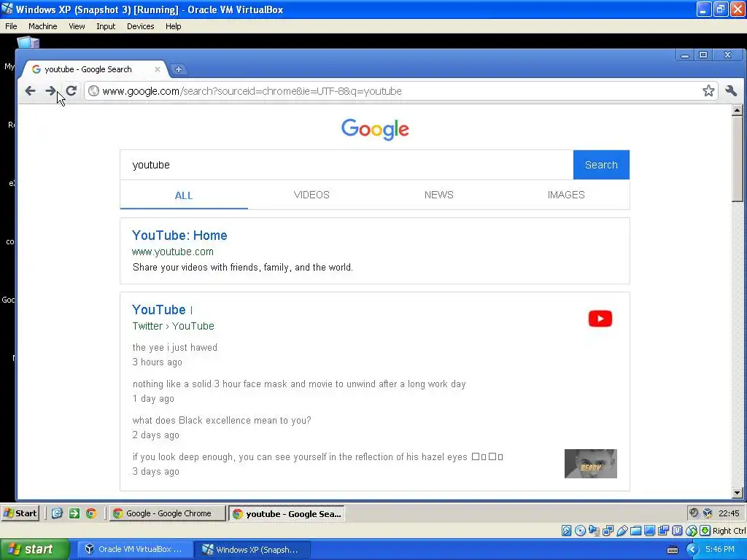Click the page info globe in address bar
Viewport: 747px width, 560px height.
(94, 91)
